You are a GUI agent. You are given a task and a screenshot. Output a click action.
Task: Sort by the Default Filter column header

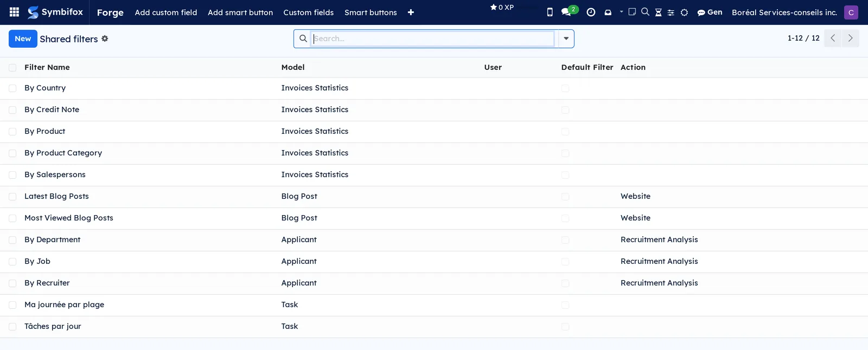(587, 67)
